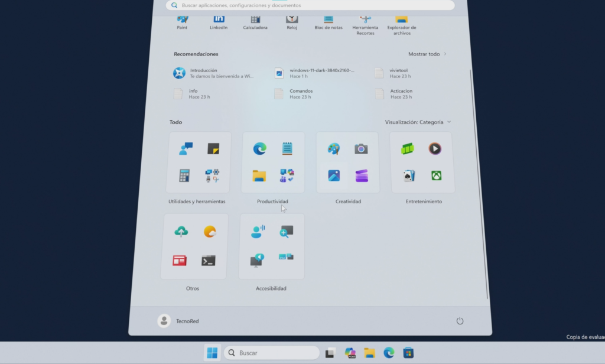The image size is (605, 364).
Task: Open the red news app in Otros
Action: 180,261
